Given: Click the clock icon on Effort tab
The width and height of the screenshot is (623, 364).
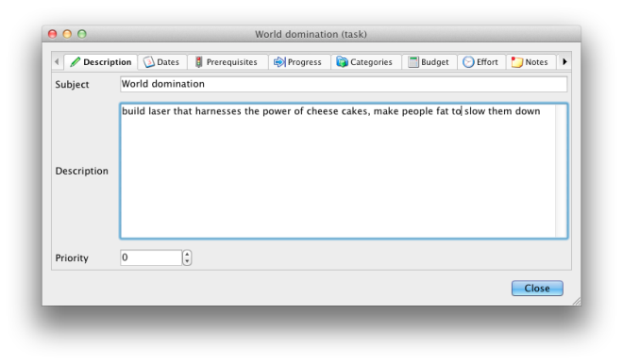Looking at the screenshot, I should (468, 62).
